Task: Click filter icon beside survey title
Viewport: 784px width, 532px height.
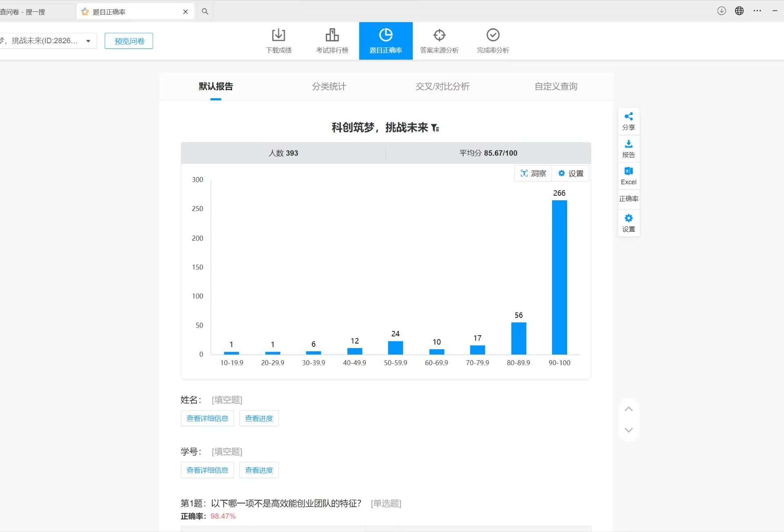Action: [435, 128]
